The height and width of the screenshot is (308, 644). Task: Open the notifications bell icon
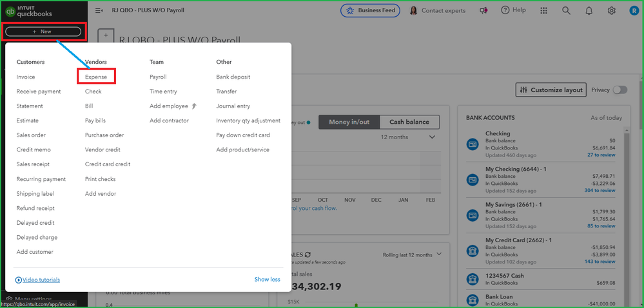pyautogui.click(x=589, y=11)
